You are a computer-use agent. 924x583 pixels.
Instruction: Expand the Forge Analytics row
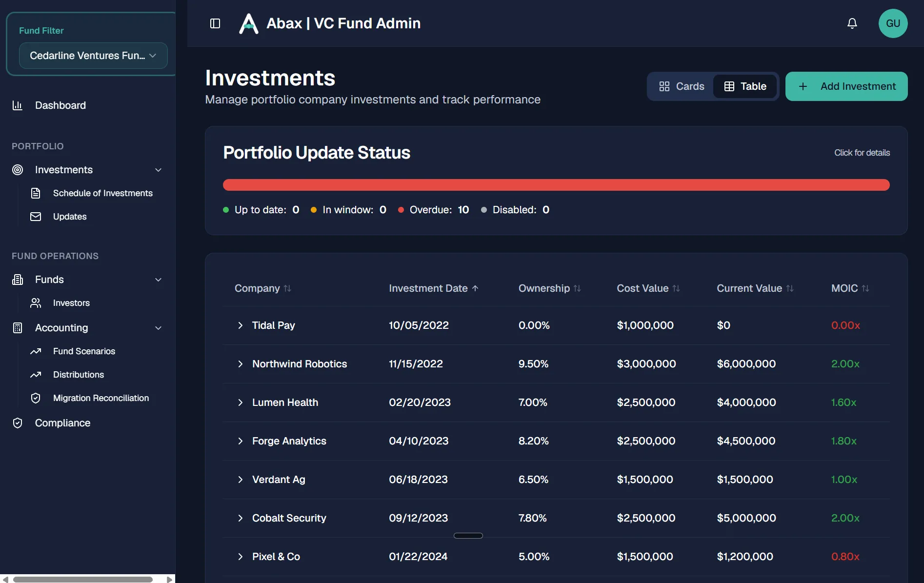[240, 441]
